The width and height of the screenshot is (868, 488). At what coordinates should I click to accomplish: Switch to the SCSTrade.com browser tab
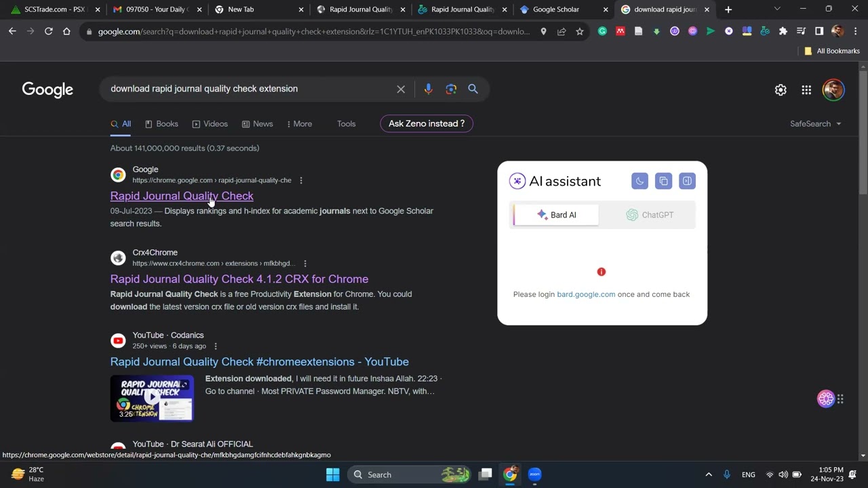point(53,9)
